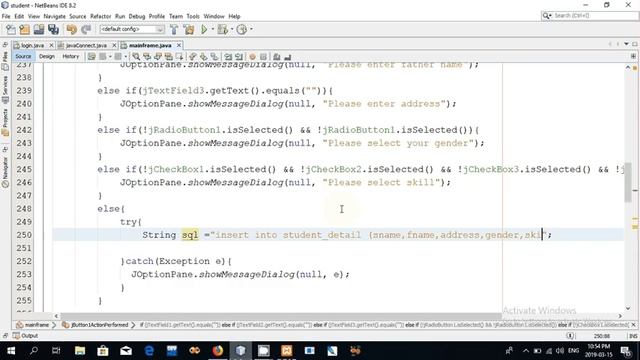Click the Previous Bookmark icon
Screen dimensions: 640x360
point(193,57)
